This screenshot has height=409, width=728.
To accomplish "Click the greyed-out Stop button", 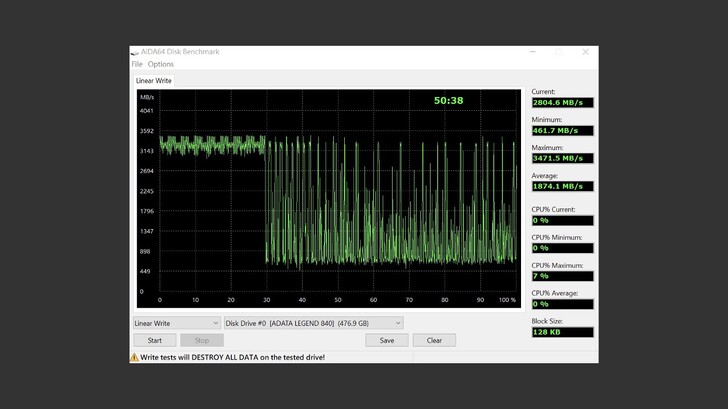I will click(x=202, y=340).
